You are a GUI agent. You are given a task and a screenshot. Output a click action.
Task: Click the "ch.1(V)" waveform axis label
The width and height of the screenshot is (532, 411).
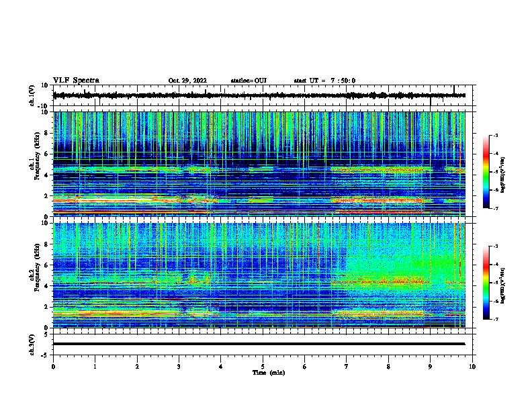tap(32, 95)
